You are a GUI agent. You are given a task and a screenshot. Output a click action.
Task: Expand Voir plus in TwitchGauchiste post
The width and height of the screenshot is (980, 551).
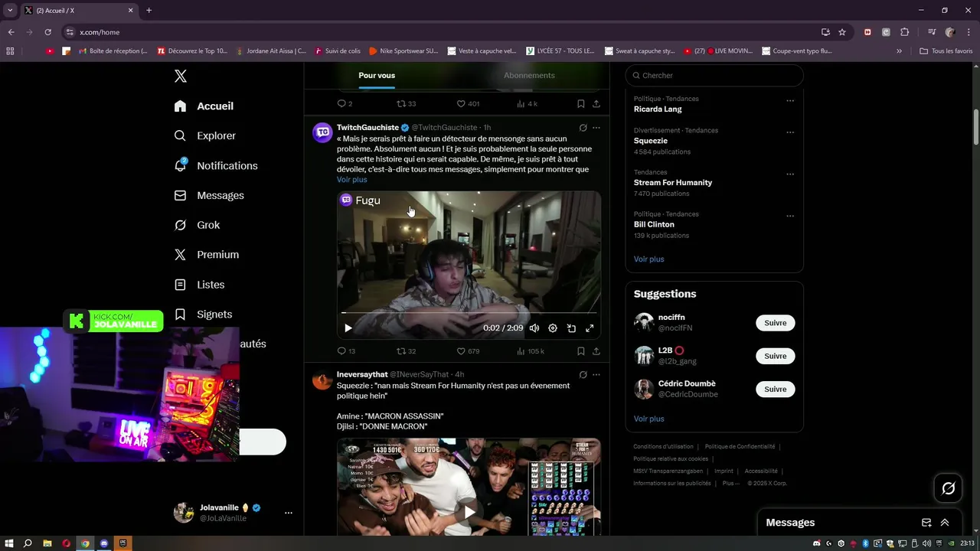[x=352, y=180]
